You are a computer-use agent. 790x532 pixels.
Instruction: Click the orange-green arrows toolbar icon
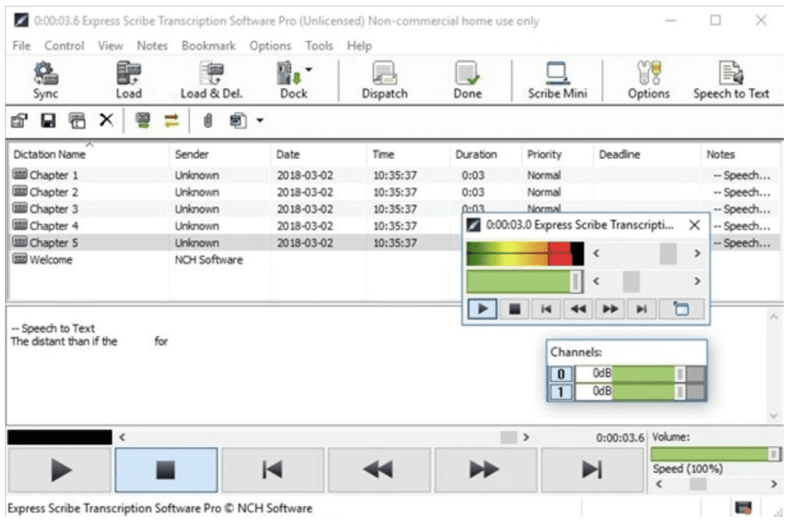(x=171, y=121)
